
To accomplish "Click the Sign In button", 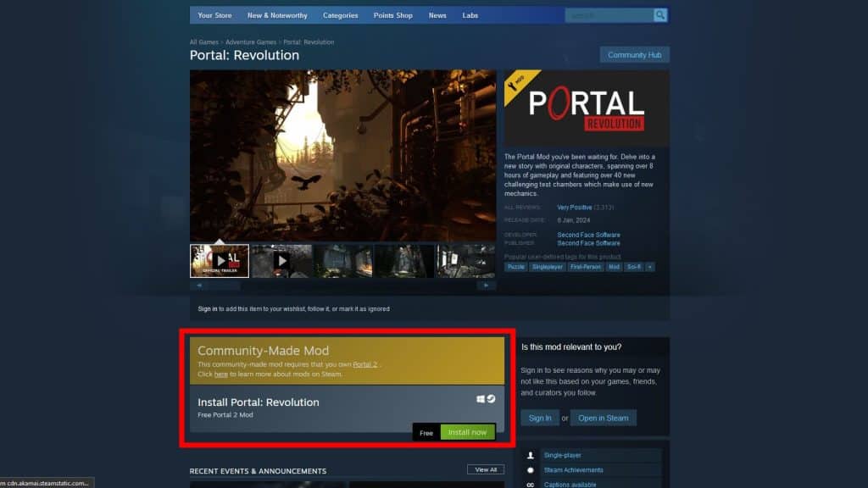I will [540, 418].
